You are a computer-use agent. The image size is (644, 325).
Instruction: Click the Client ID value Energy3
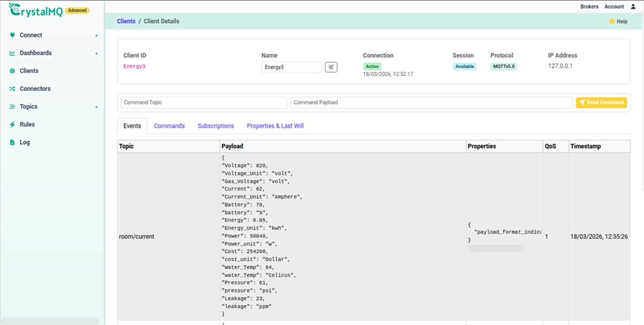click(134, 66)
